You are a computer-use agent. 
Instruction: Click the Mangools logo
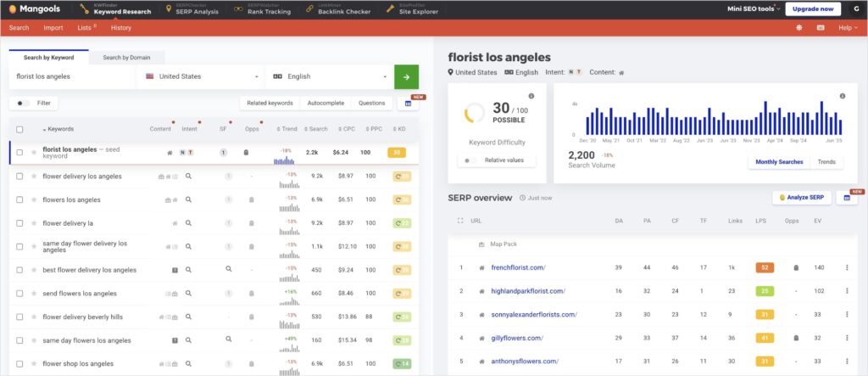click(34, 8)
